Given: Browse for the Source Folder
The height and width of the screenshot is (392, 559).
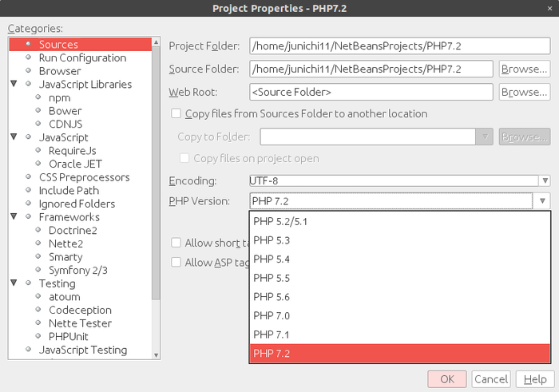Looking at the screenshot, I should pyautogui.click(x=524, y=69).
